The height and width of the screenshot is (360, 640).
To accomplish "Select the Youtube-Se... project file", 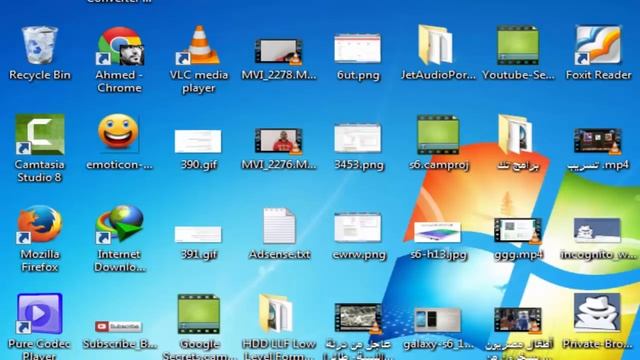I will click(518, 45).
